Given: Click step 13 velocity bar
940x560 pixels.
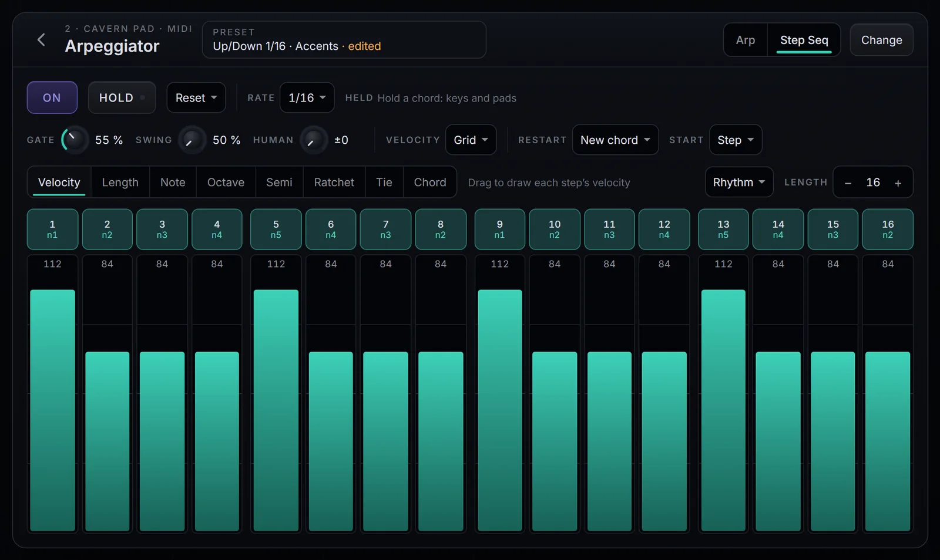Looking at the screenshot, I should (x=723, y=410).
